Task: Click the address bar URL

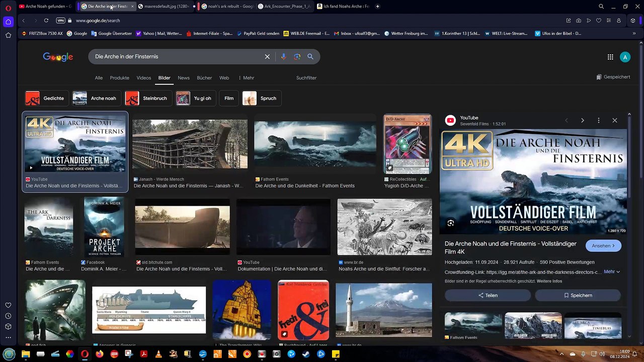Action: [98, 21]
